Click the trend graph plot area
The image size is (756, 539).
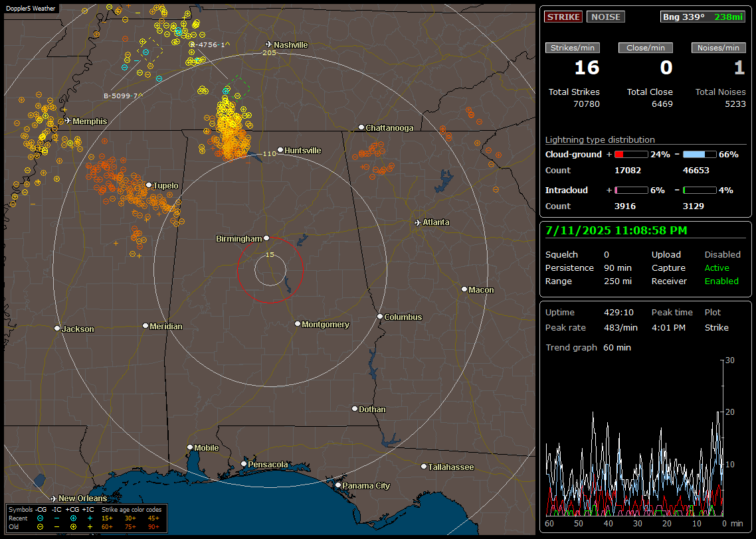pos(634,438)
